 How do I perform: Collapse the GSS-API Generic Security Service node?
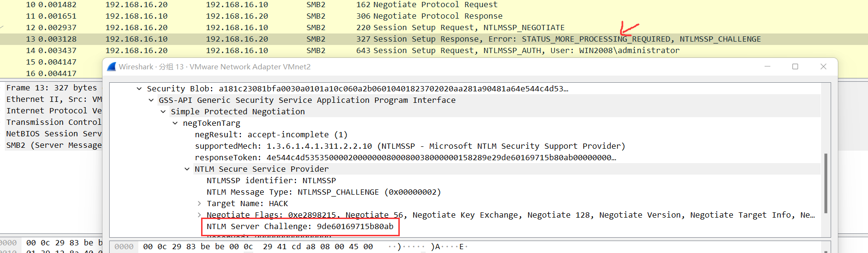151,100
